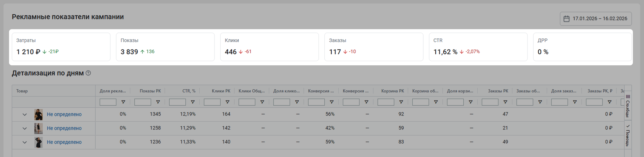Click the calendar icon in date range picker
Viewport: 644px width, 157px height.
567,19
